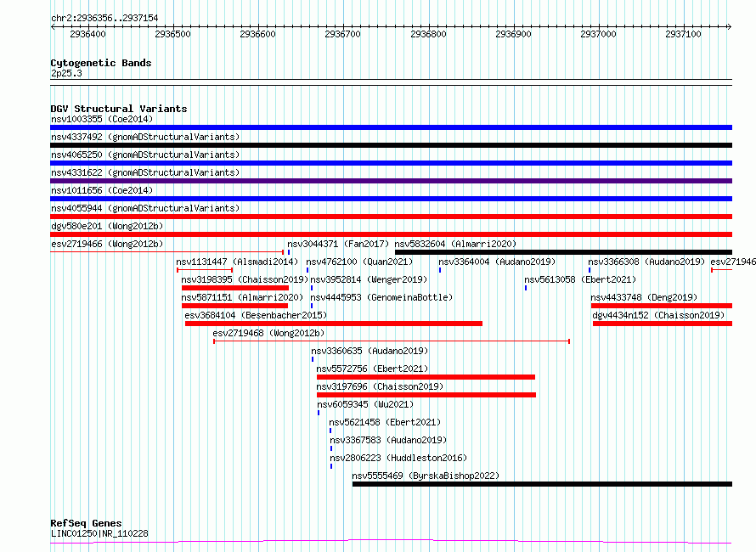Open the nsv3952814 (Wenger2019) label
The width and height of the screenshot is (756, 552).
pyautogui.click(x=369, y=279)
